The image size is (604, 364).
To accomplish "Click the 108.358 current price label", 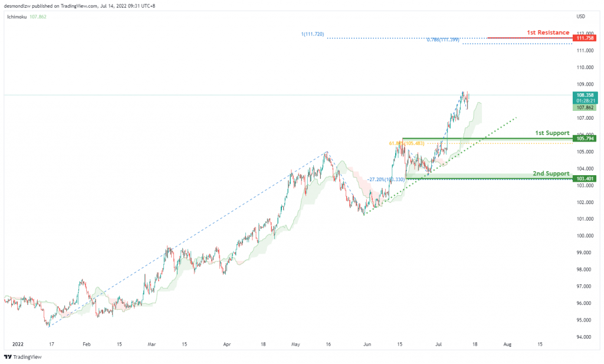I will (585, 95).
